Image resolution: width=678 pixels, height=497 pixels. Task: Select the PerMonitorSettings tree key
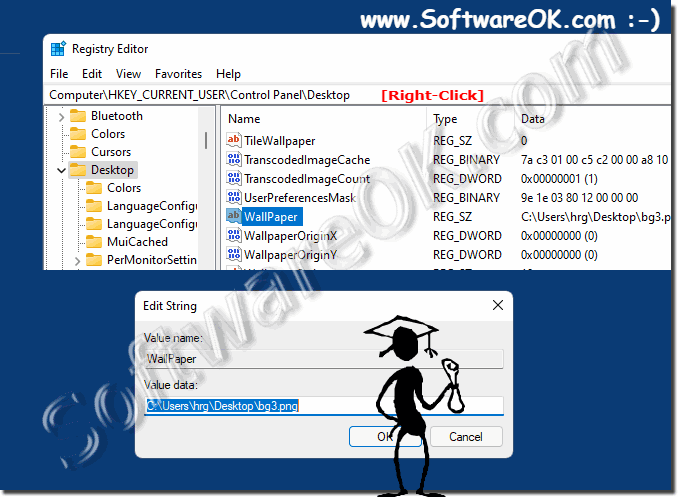[x=152, y=260]
